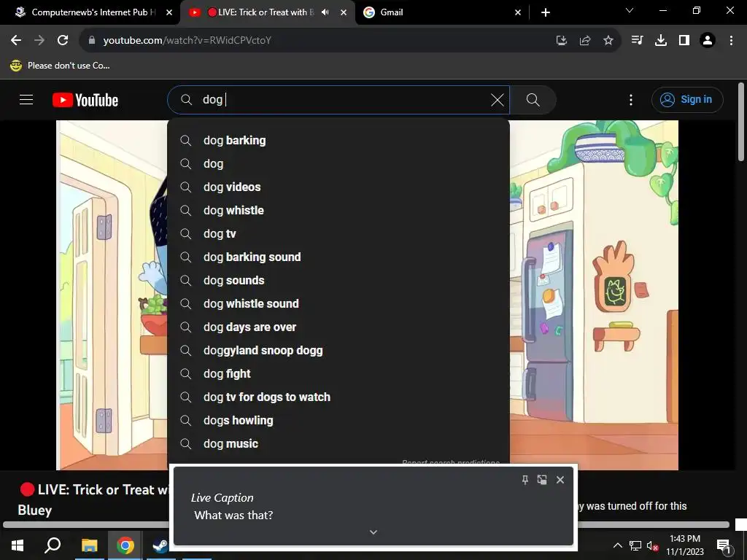Open a new tab with plus button
The image size is (747, 560).
pyautogui.click(x=546, y=12)
